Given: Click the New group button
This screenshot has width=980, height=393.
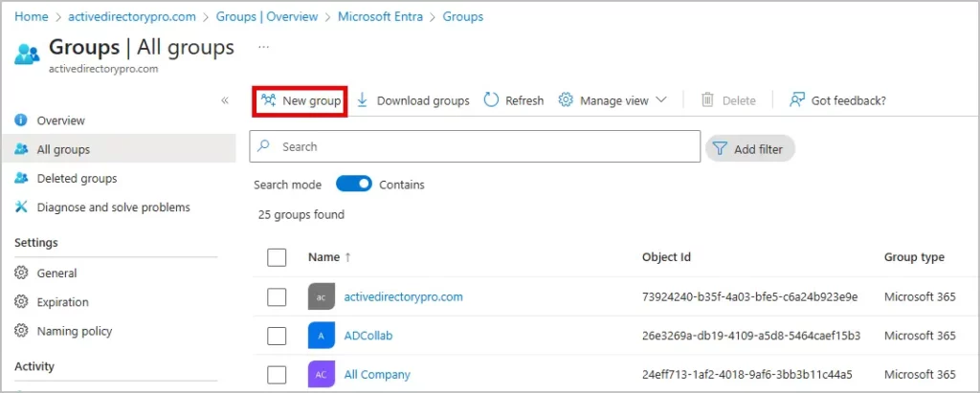Looking at the screenshot, I should pyautogui.click(x=301, y=100).
